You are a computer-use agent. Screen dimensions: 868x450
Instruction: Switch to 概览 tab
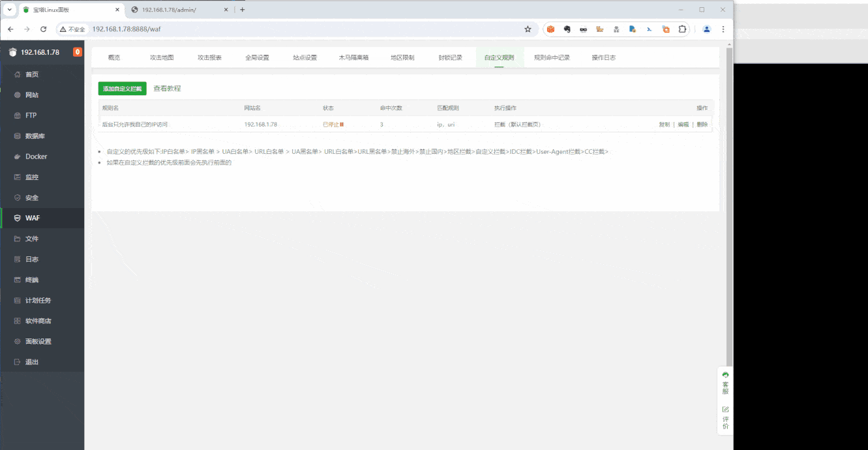[114, 57]
